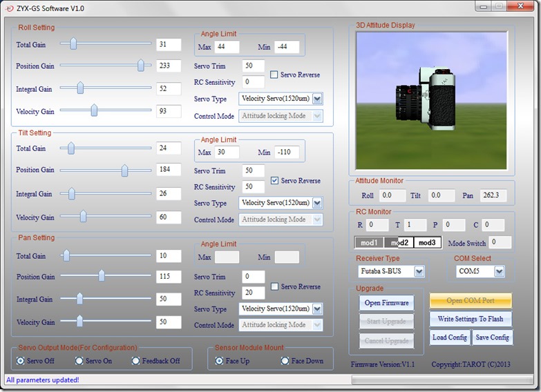541x392 pixels.
Task: Click the ZYX-GS app icon in title bar
Action: click(8, 7)
